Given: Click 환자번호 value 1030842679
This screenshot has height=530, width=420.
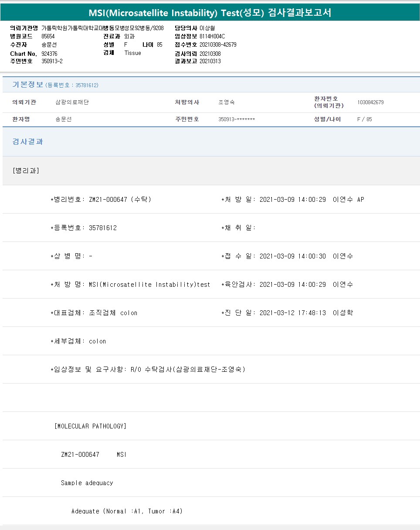Looking at the screenshot, I should coord(370,102).
